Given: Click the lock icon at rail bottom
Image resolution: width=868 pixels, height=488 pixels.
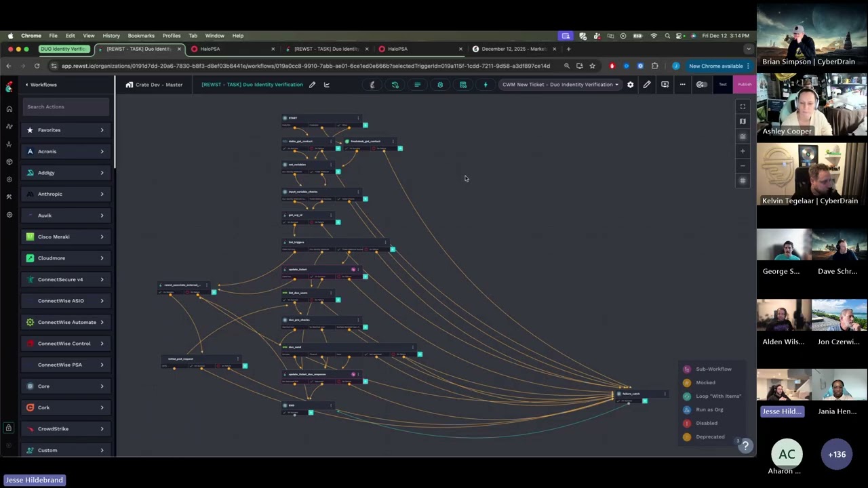Looking at the screenshot, I should [9, 428].
